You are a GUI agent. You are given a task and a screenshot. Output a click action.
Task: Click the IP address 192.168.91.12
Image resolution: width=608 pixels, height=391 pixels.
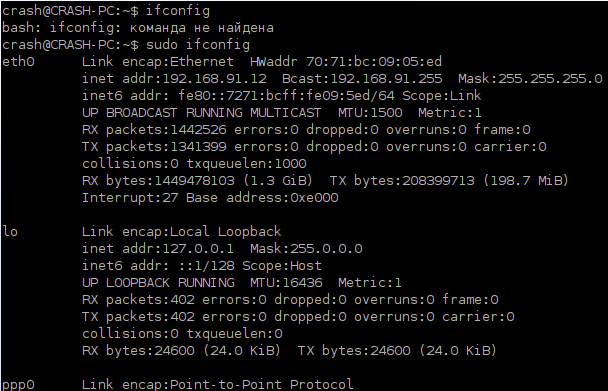coord(215,79)
